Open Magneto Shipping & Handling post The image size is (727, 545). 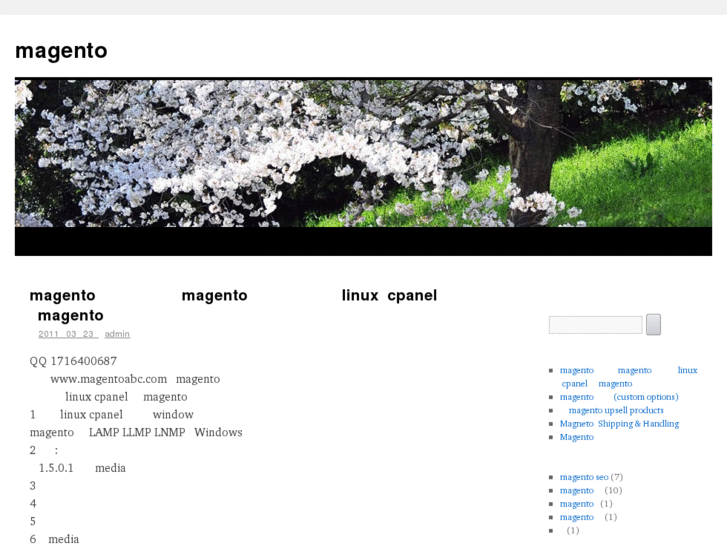[619, 423]
